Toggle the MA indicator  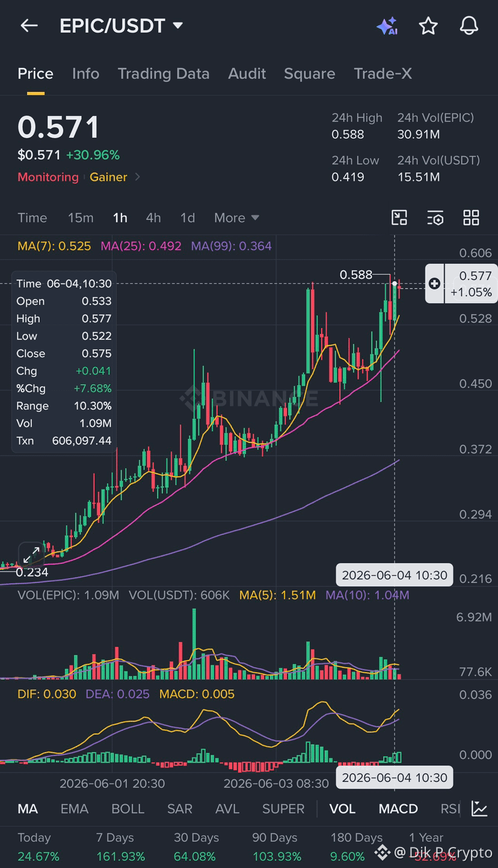tap(28, 808)
